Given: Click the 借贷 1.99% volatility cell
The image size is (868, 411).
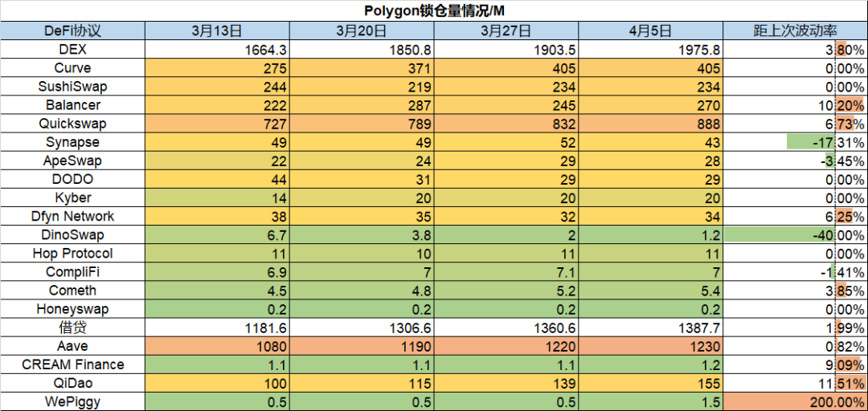Looking at the screenshot, I should pos(795,328).
